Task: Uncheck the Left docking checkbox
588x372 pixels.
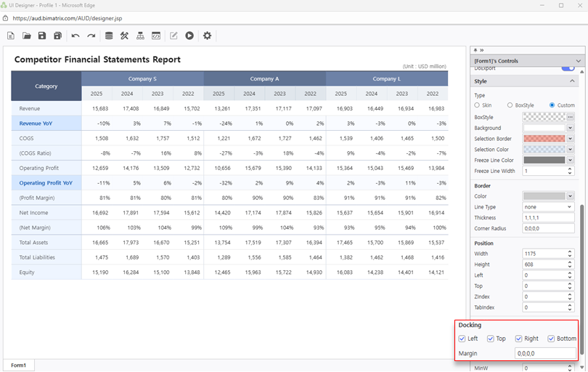Action: pyautogui.click(x=462, y=339)
